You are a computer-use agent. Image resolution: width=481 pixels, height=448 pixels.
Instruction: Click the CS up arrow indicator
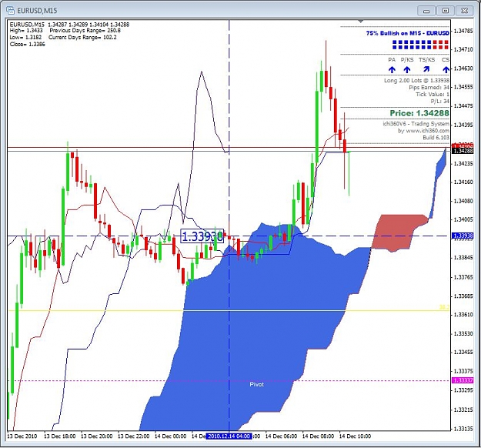tap(446, 69)
